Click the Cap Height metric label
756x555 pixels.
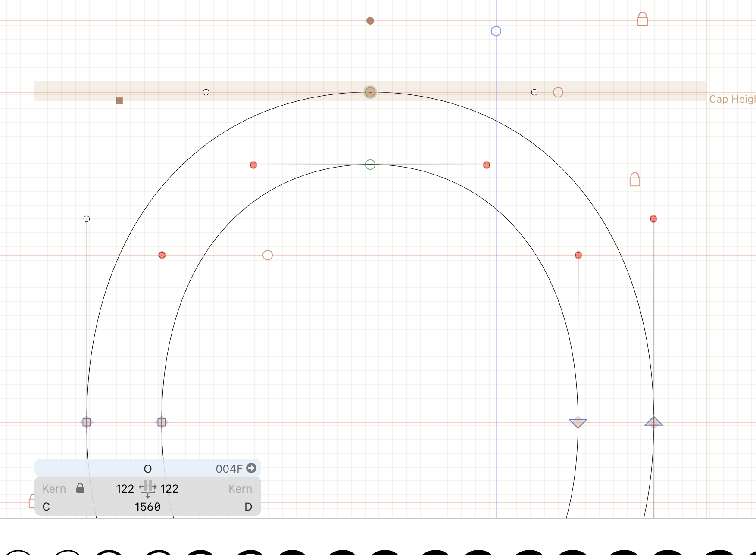[732, 99]
